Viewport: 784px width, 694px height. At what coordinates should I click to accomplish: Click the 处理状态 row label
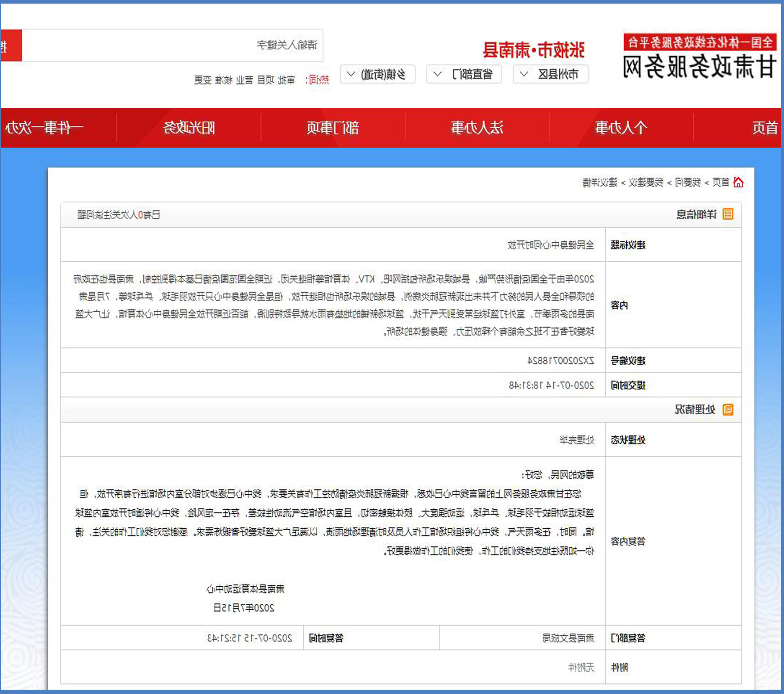click(x=628, y=440)
